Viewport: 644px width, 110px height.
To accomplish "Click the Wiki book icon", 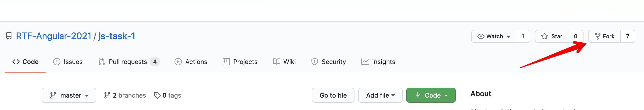I will (276, 62).
